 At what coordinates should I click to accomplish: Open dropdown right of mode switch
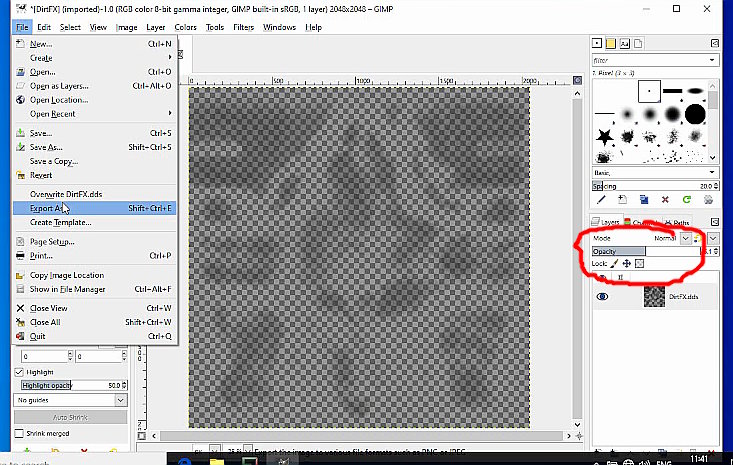pos(713,238)
